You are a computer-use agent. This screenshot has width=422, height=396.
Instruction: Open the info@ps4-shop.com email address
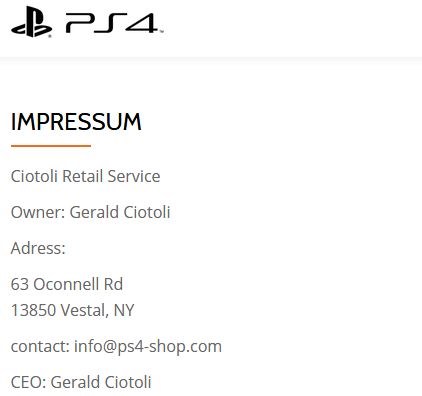(x=148, y=346)
